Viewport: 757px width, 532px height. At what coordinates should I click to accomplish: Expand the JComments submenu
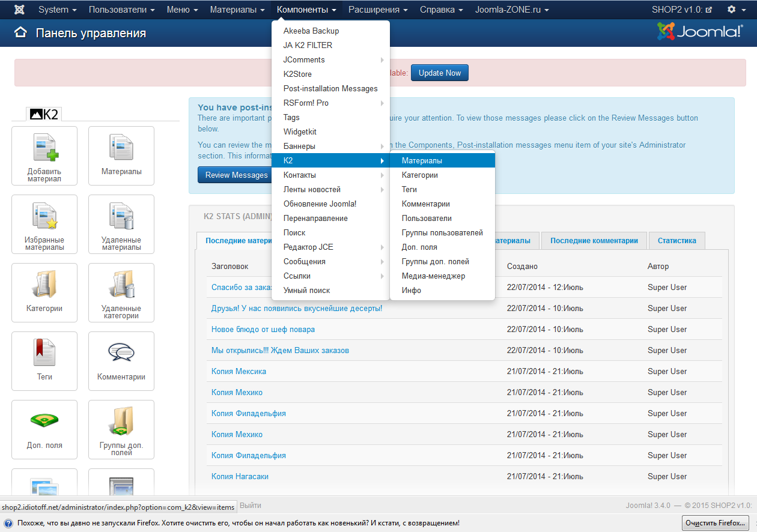[330, 59]
